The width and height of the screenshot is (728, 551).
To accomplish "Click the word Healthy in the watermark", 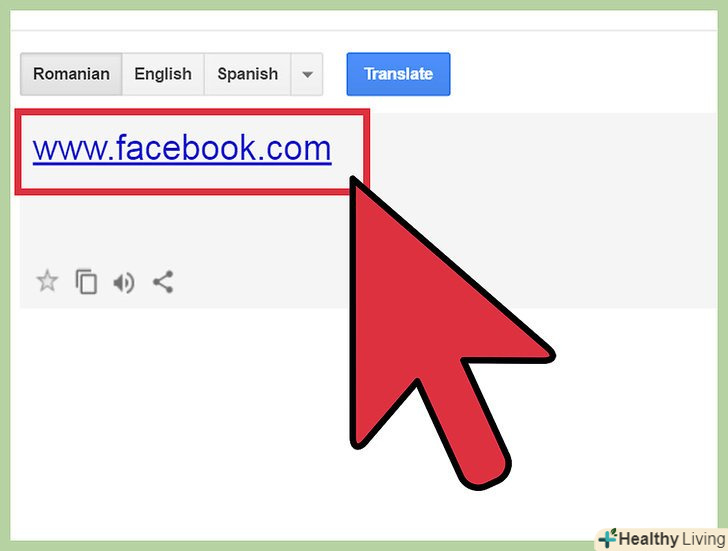I will [649, 539].
